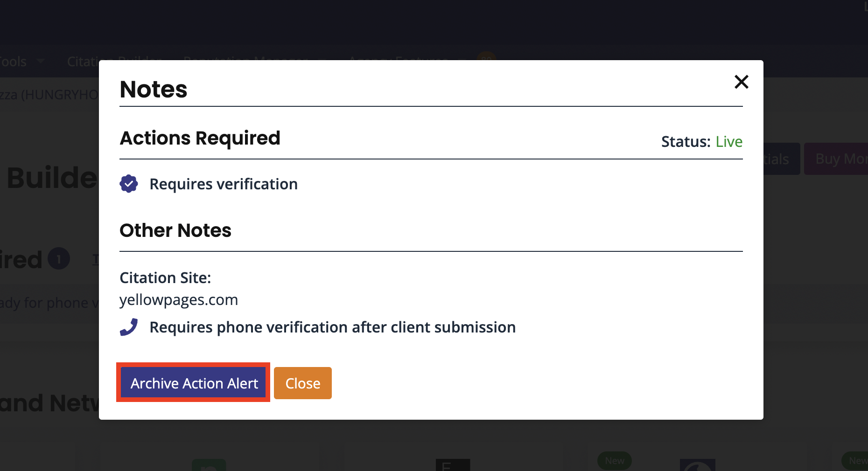Click the green Live status text
Image resolution: width=868 pixels, height=471 pixels.
(x=729, y=141)
